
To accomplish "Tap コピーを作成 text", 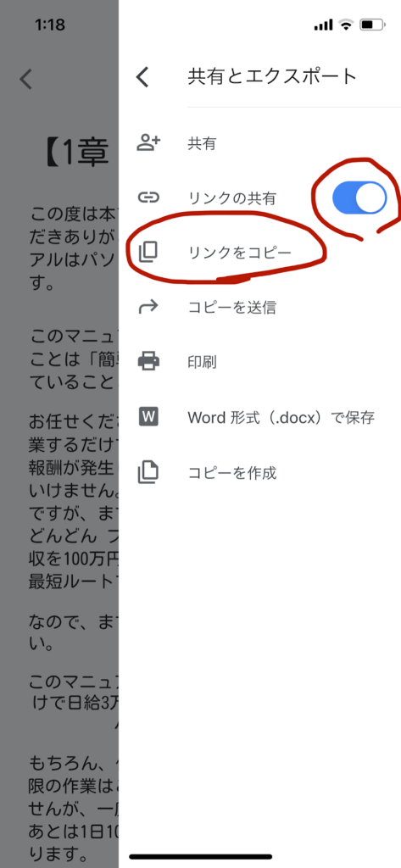I will (232, 473).
